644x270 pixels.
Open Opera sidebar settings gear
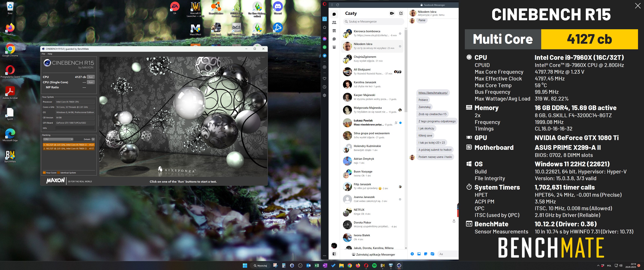click(x=324, y=95)
